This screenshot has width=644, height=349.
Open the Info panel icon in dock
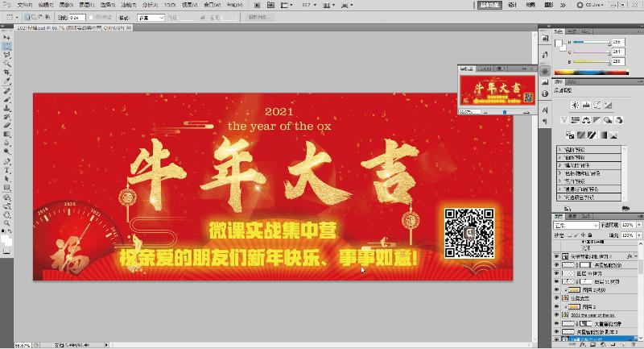tap(545, 93)
